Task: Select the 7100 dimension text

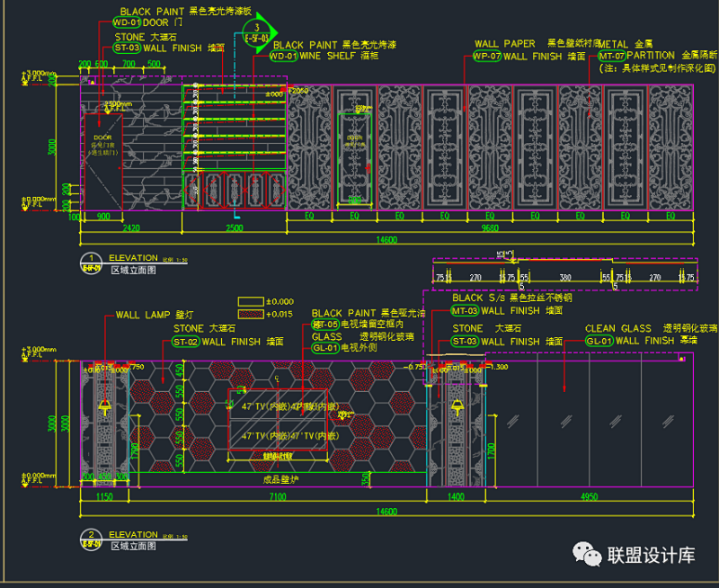Action: 275,497
